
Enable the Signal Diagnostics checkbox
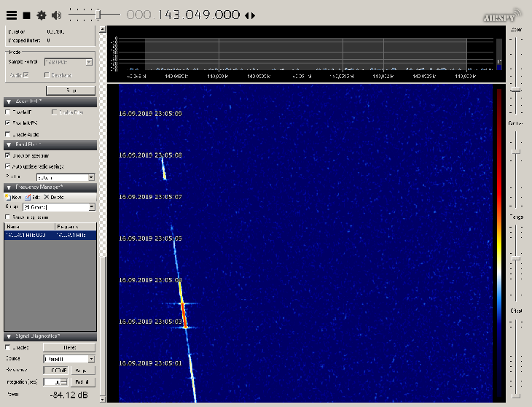pos(8,348)
